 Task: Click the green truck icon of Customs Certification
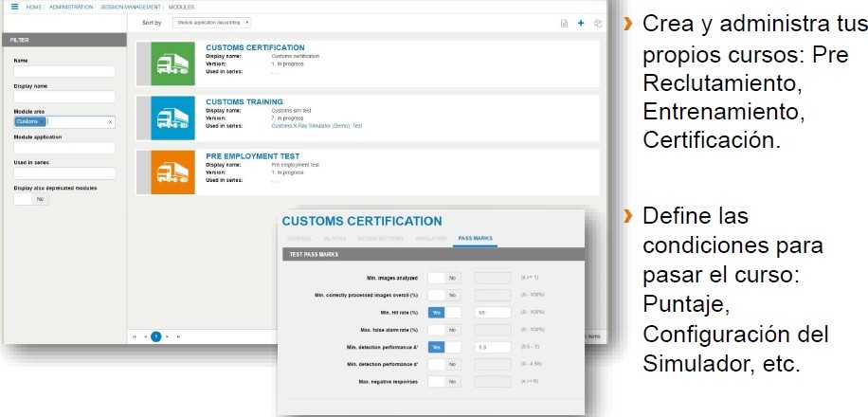pyautogui.click(x=172, y=63)
